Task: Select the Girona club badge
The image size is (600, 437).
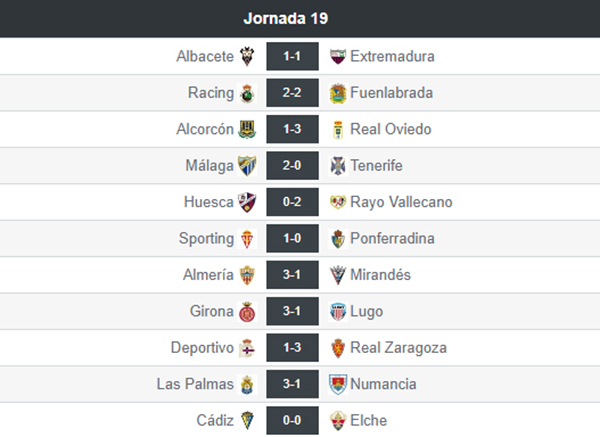Action: 247,311
